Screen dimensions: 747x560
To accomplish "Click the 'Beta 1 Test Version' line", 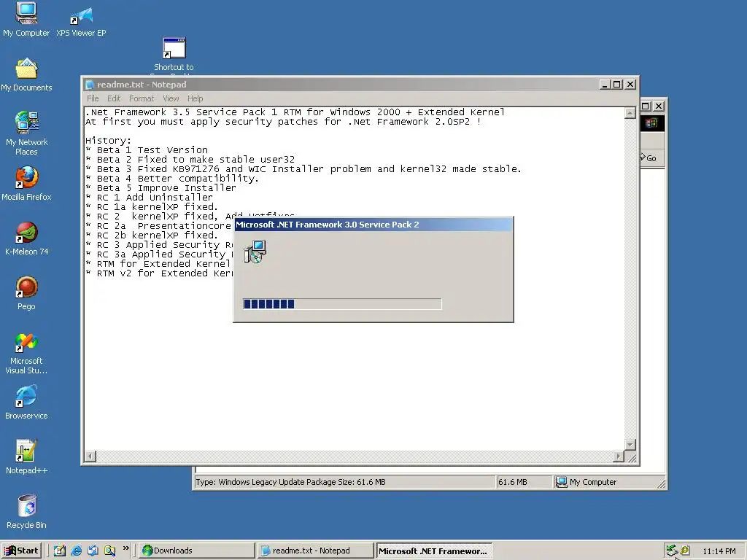I will (x=147, y=150).
